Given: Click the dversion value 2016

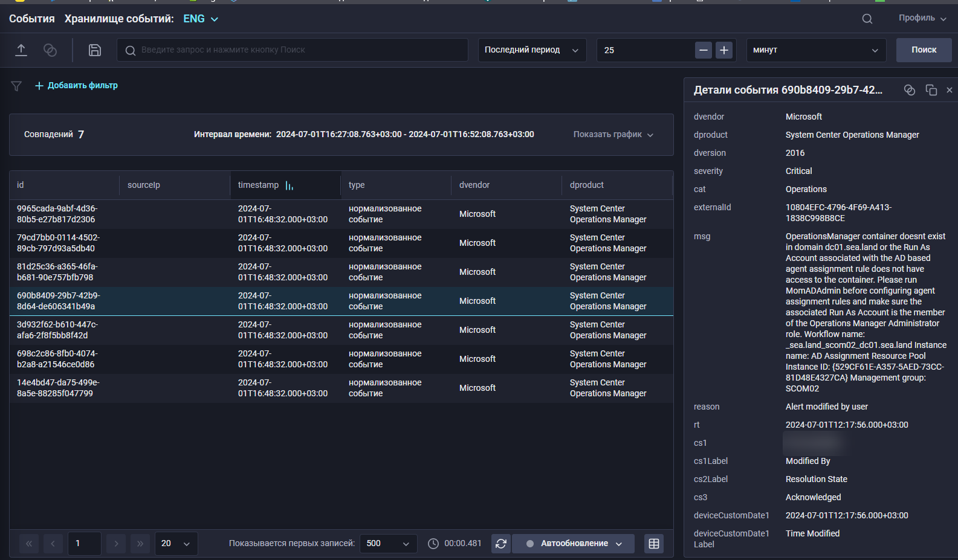Looking at the screenshot, I should click(795, 153).
